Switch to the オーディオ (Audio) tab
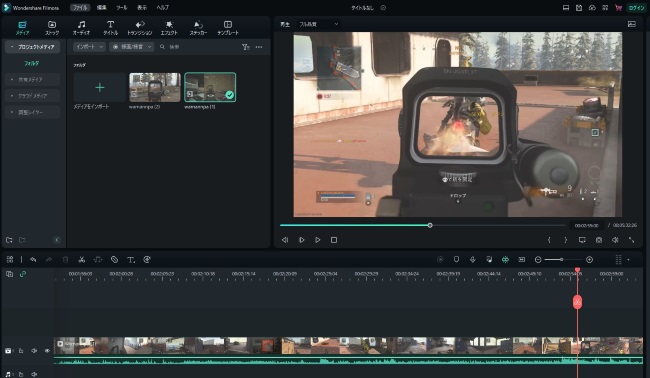Screen dimensions: 650x378 [x=81, y=27]
